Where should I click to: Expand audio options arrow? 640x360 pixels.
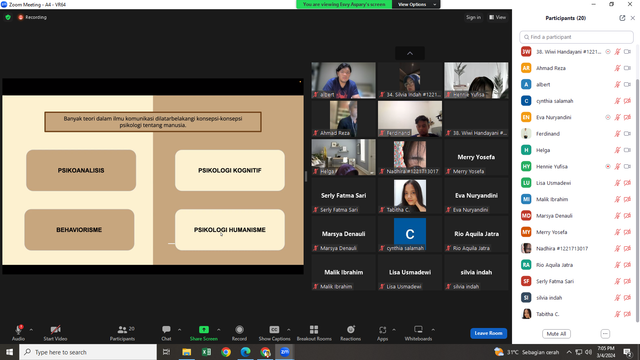(31, 330)
